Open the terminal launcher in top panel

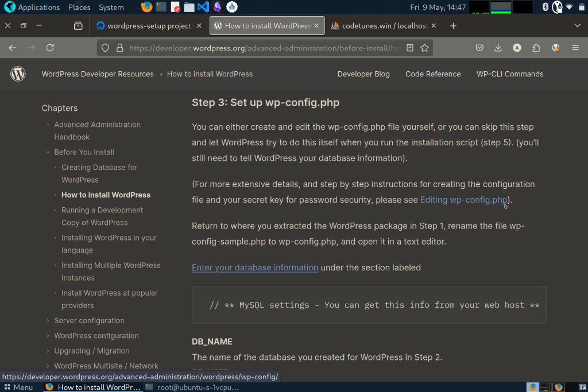click(x=161, y=7)
